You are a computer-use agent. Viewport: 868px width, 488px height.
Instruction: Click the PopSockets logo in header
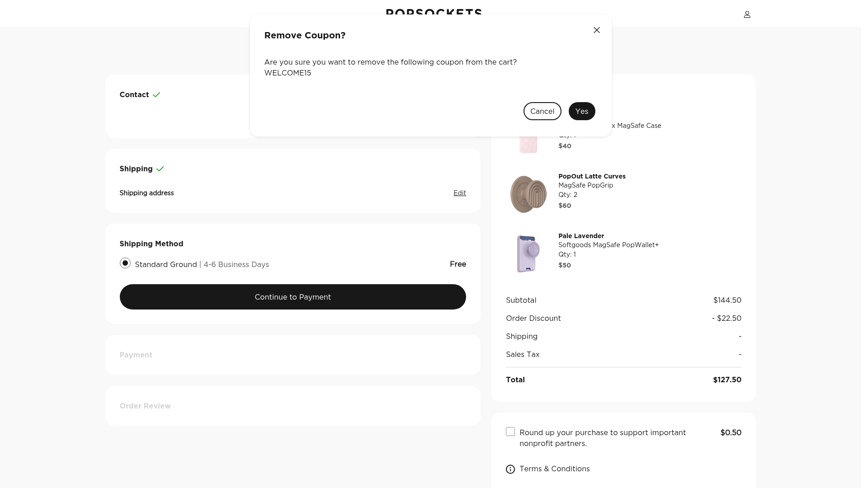pos(434,11)
